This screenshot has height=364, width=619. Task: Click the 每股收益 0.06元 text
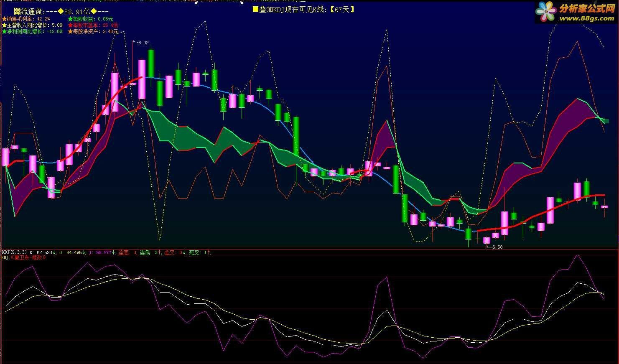(91, 19)
